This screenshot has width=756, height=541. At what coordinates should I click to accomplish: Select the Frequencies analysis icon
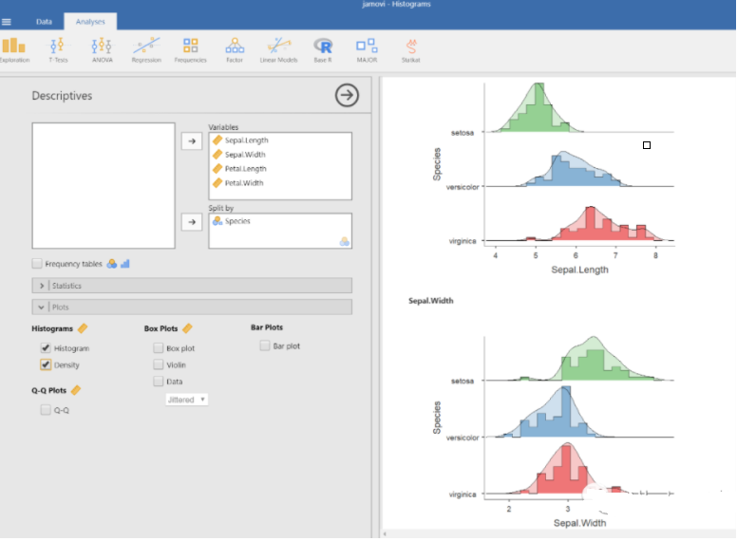[x=191, y=48]
